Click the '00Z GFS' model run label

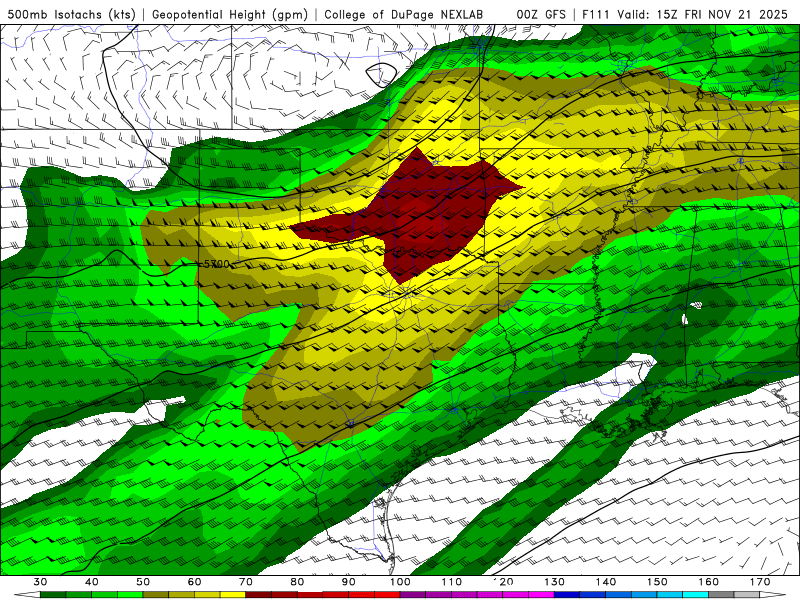click(541, 14)
